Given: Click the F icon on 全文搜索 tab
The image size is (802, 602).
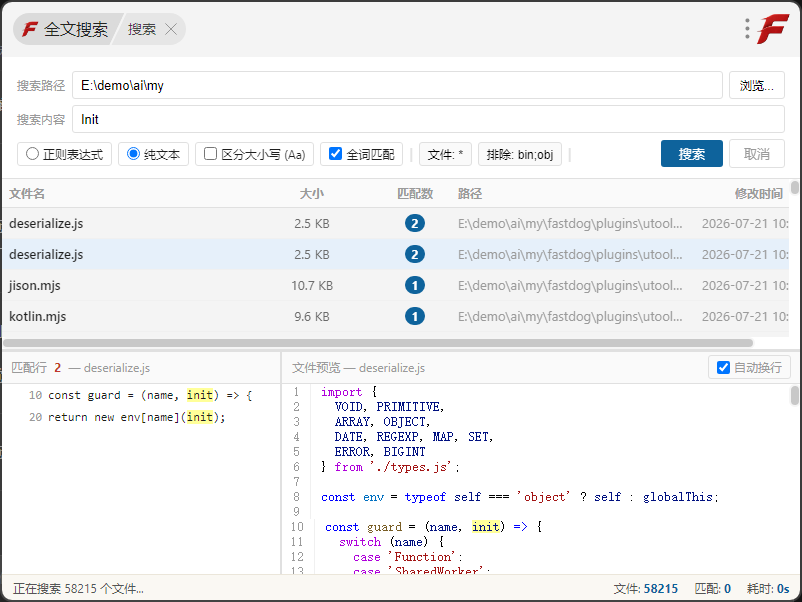Looking at the screenshot, I should (30, 29).
